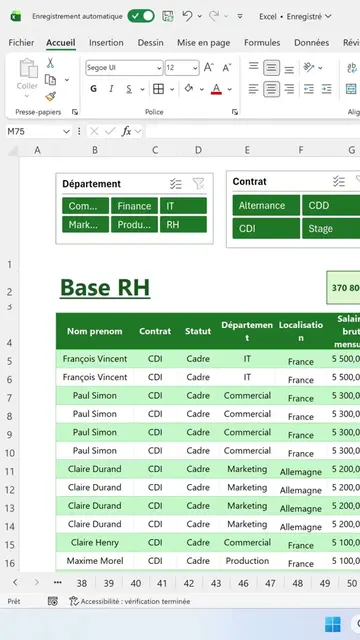The height and width of the screenshot is (640, 360).
Task: Open the Fichier menu
Action: [x=21, y=42]
